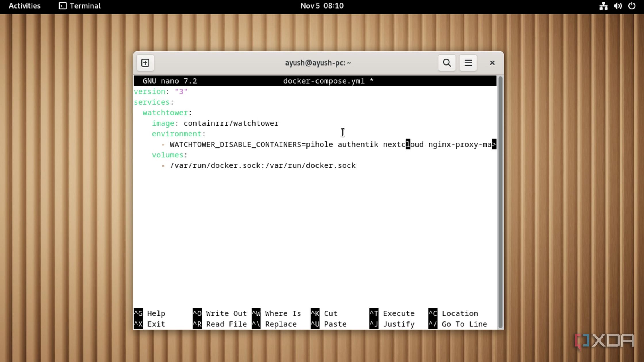Open a new terminal tab

[x=145, y=63]
